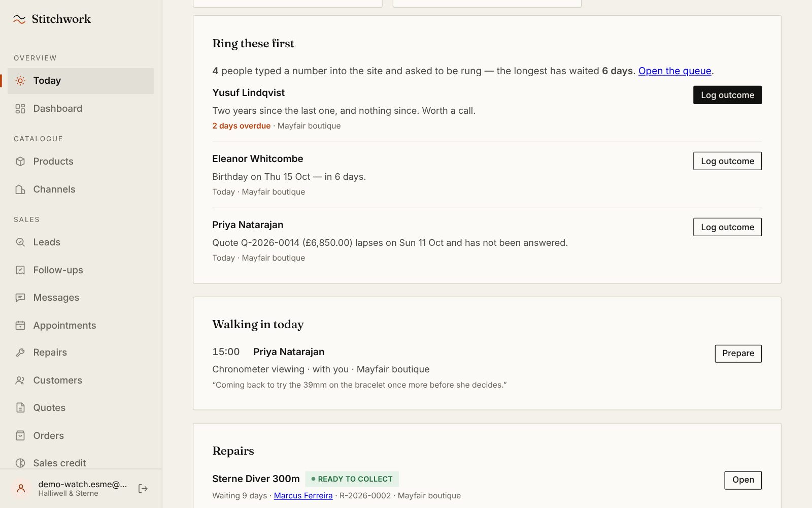Open the Products menu item
The image size is (812, 508).
coord(81,162)
